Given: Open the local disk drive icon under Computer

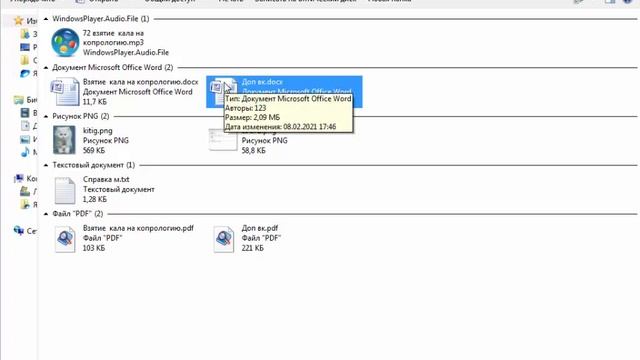Looking at the screenshot, I should [25, 191].
